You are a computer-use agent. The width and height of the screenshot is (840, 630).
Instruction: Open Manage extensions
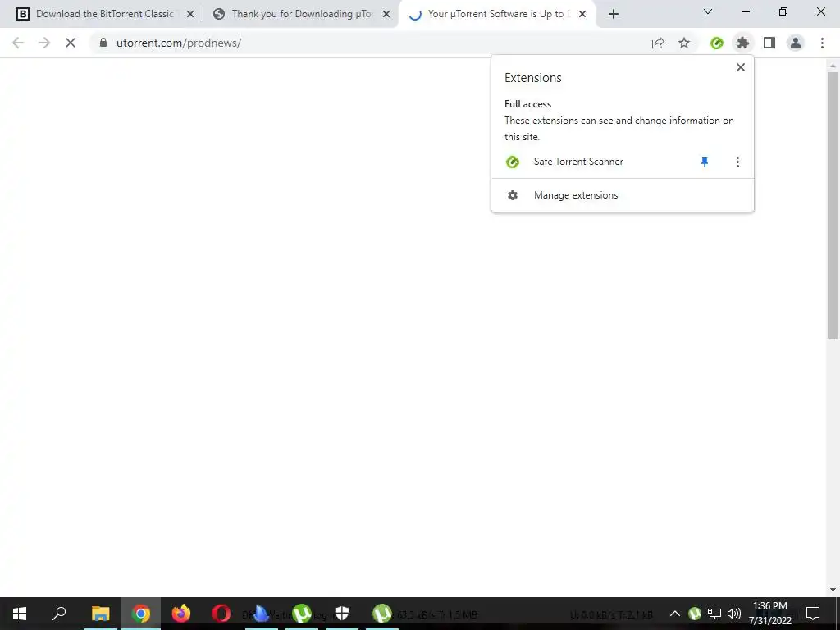pos(623,195)
